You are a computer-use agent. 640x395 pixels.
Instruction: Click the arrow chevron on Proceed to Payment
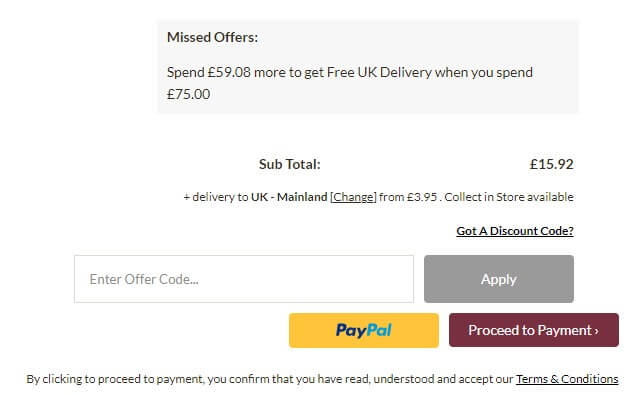(x=597, y=331)
